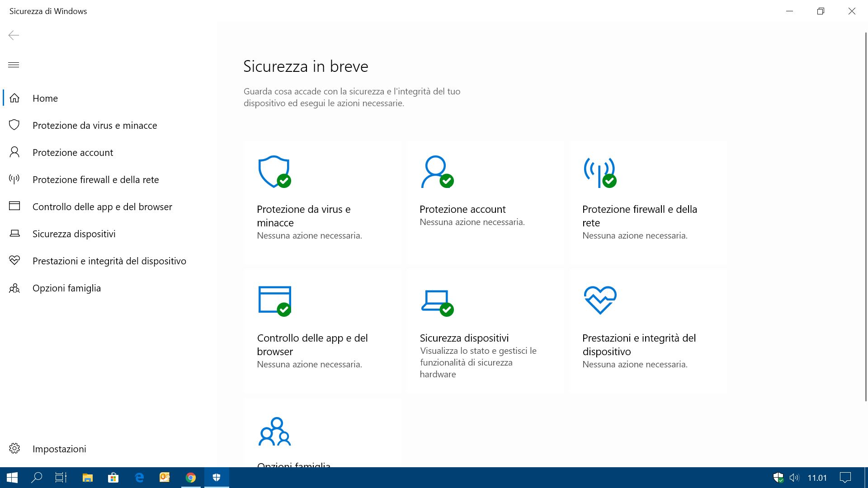This screenshot has height=488, width=868.
Task: Click the Protezione da virus e minacce tile title
Action: [x=304, y=216]
